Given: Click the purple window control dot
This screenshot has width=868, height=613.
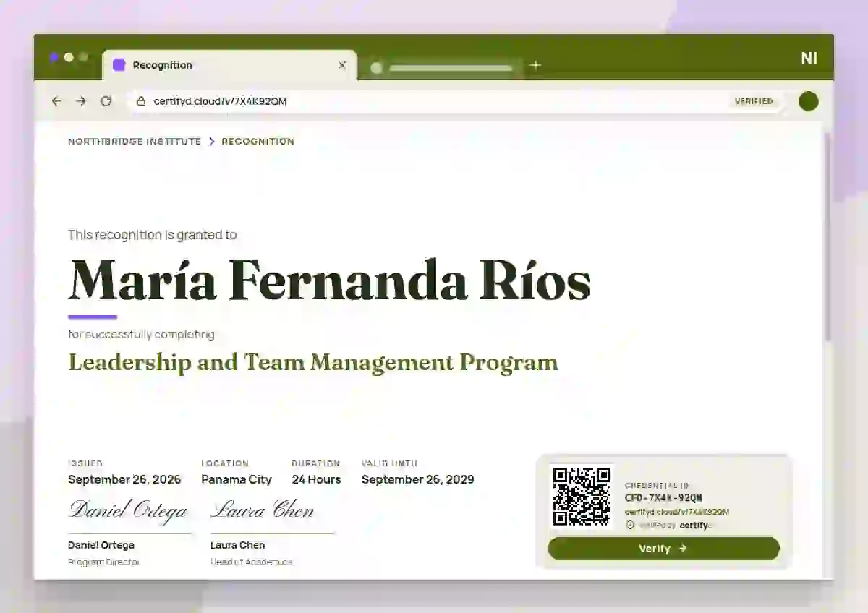Looking at the screenshot, I should click(x=54, y=57).
